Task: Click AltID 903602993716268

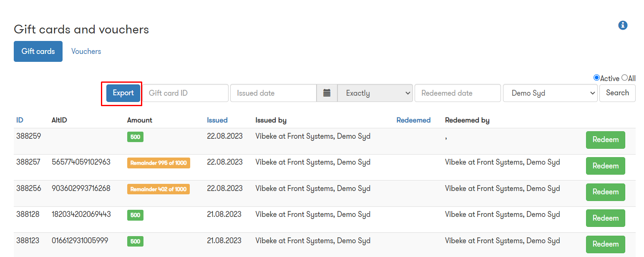Action: click(x=81, y=188)
